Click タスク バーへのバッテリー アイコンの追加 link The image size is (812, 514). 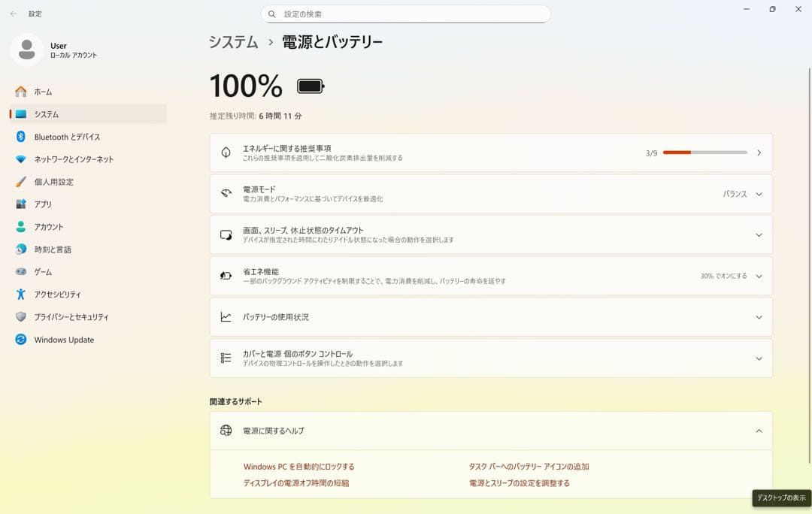tap(530, 466)
